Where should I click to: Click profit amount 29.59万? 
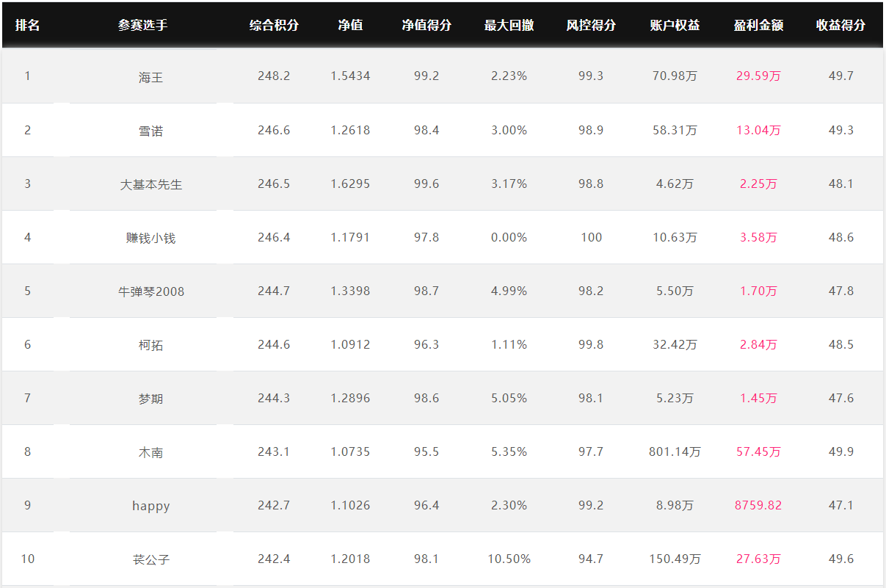tap(758, 76)
